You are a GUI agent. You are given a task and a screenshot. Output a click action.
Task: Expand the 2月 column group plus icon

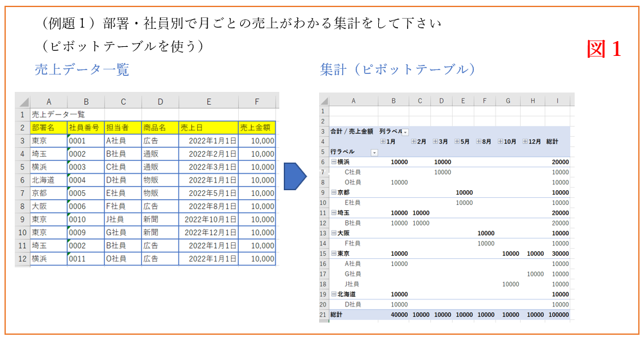click(414, 141)
